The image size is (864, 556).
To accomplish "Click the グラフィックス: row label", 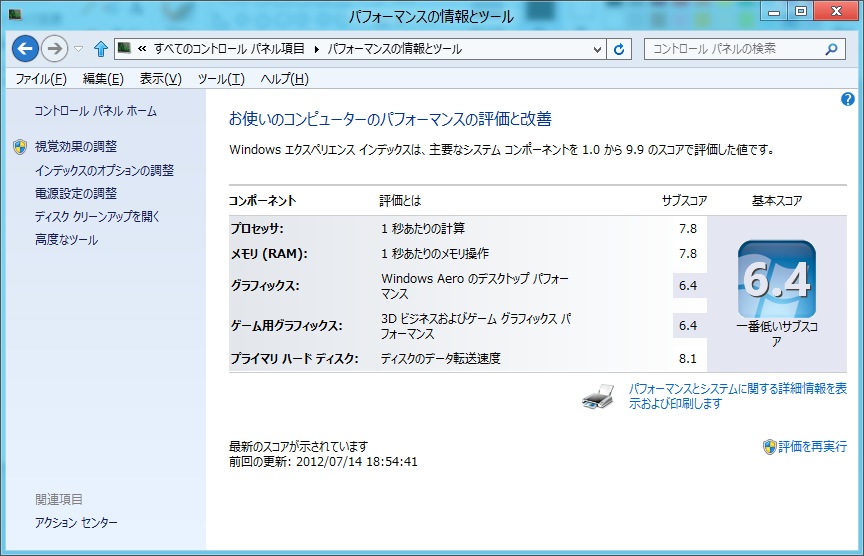I will click(265, 286).
